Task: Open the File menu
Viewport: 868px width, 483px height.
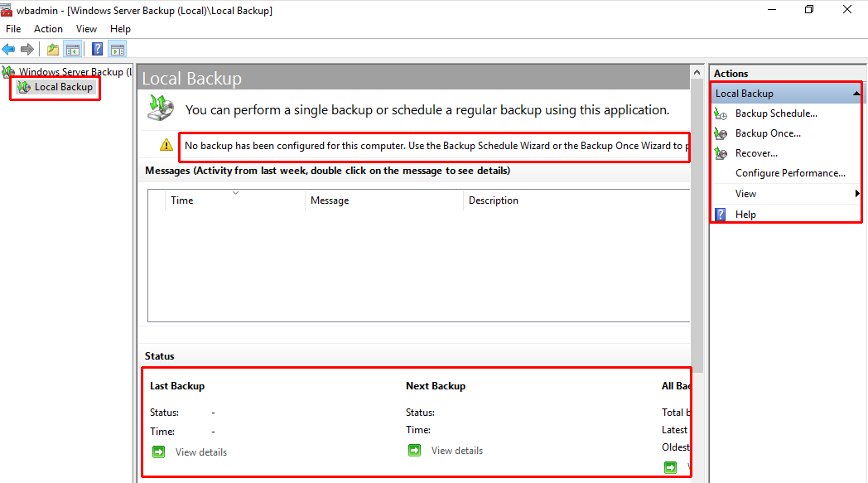Action: (x=13, y=29)
